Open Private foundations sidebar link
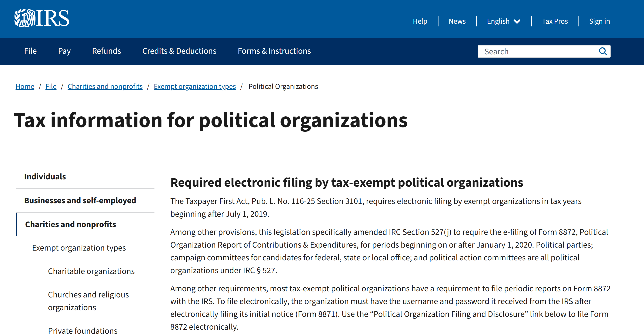The image size is (644, 336). tap(83, 330)
